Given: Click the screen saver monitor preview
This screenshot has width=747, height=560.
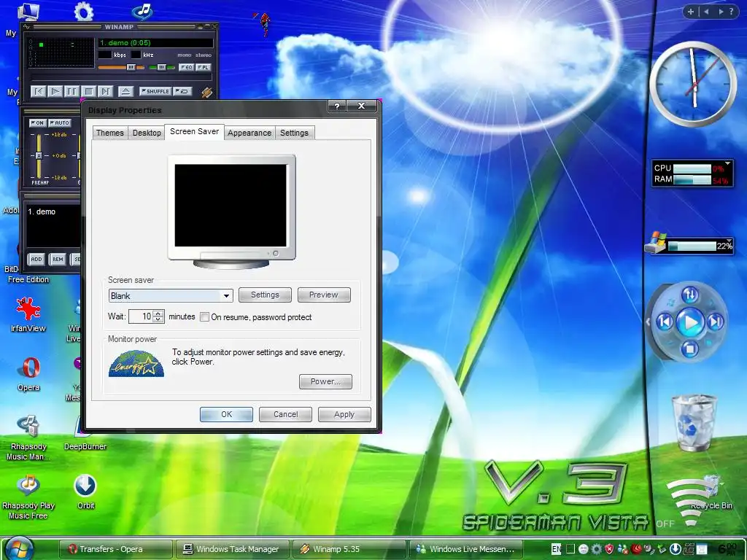Looking at the screenshot, I should click(x=231, y=211).
